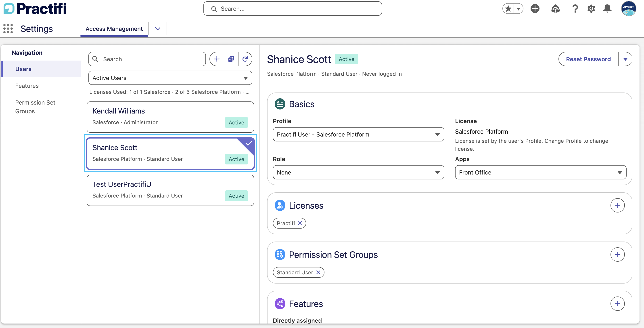This screenshot has width=644, height=328.
Task: Open the favorites list dropdown arrow
Action: [519, 9]
